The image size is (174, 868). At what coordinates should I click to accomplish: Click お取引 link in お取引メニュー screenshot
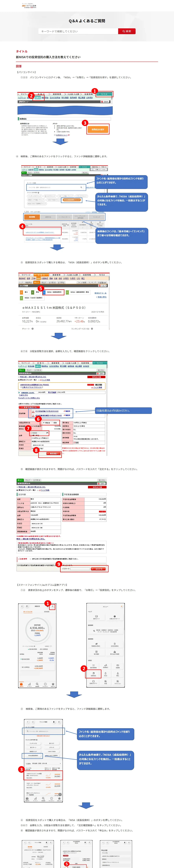tap(38, 97)
